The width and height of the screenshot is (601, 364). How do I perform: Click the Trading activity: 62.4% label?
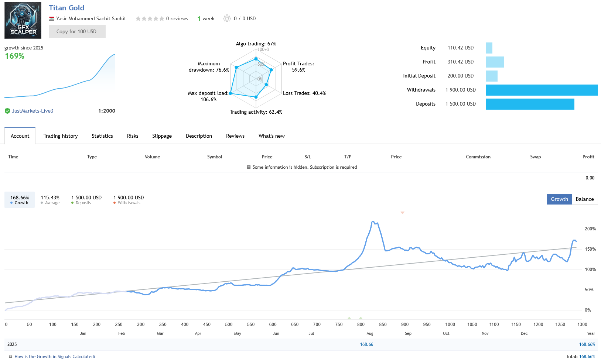tap(256, 112)
